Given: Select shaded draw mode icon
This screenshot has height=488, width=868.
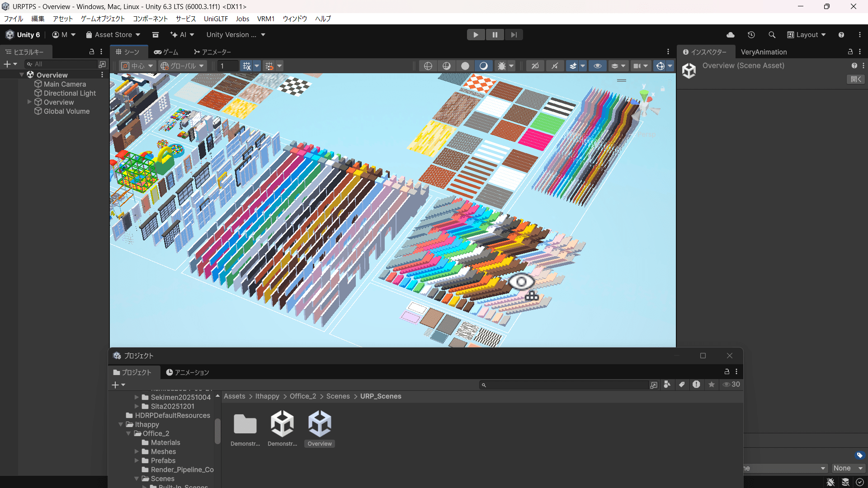Looking at the screenshot, I should 483,66.
